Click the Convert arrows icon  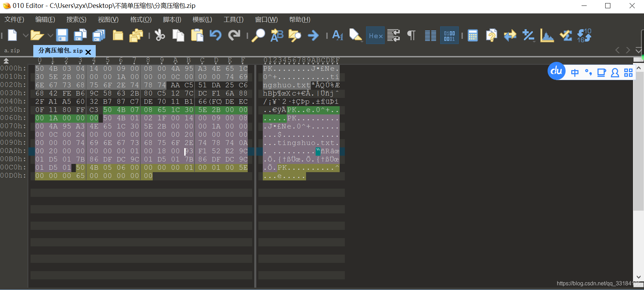coord(510,35)
